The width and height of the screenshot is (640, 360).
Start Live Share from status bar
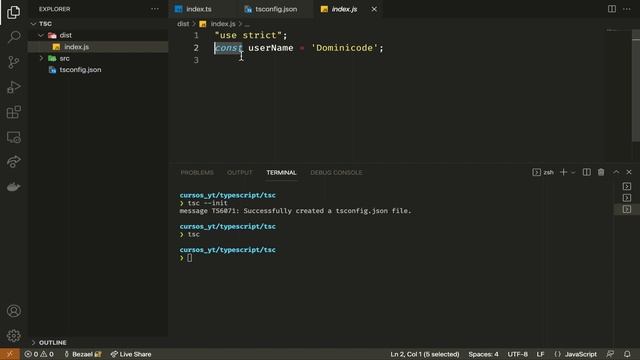pyautogui.click(x=131, y=354)
